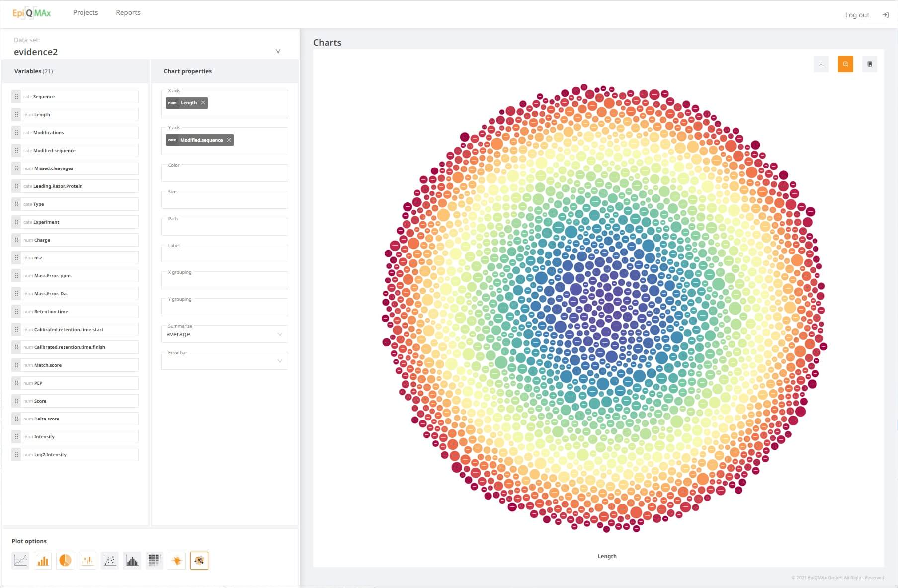Click the Log out link

point(857,15)
